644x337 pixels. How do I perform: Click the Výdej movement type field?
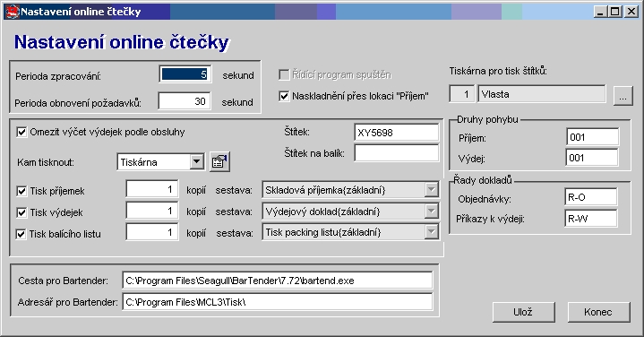click(592, 158)
